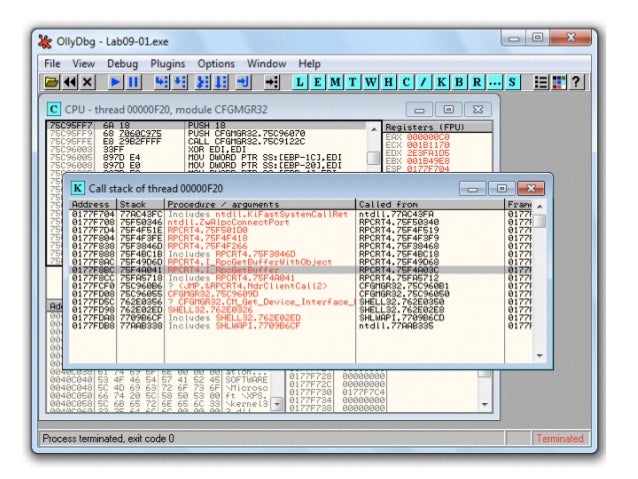638x479 pixels.
Task: Trace over with toolbar icon
Action: coord(221,82)
